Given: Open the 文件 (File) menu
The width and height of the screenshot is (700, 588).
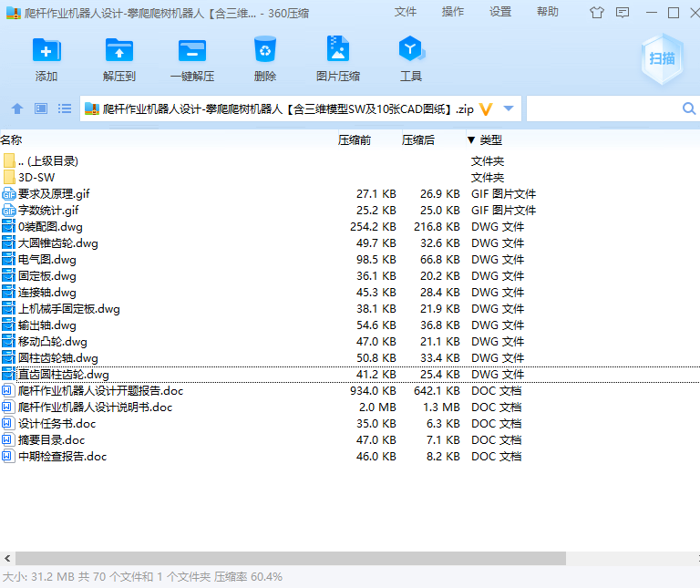Looking at the screenshot, I should (x=406, y=12).
